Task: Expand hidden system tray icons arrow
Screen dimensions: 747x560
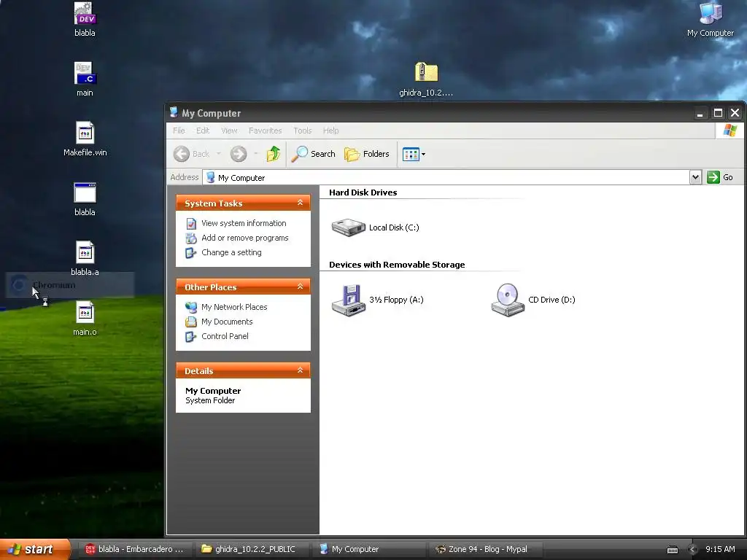Action: [x=693, y=550]
